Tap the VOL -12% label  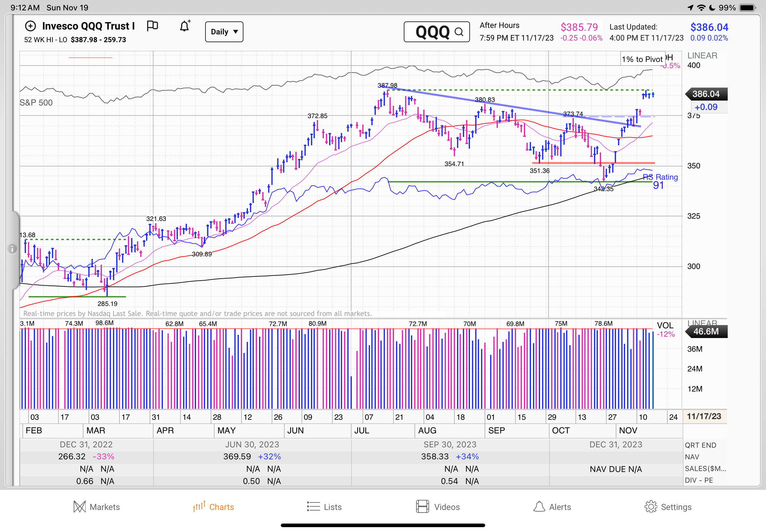[x=665, y=330]
